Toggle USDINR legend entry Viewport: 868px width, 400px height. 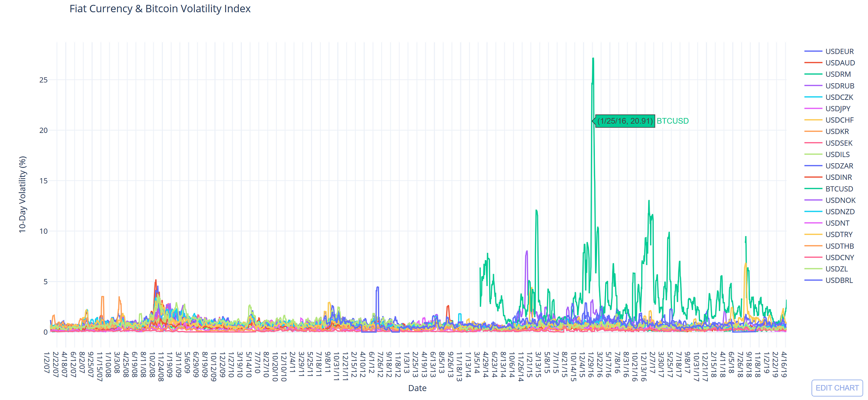[x=828, y=177]
